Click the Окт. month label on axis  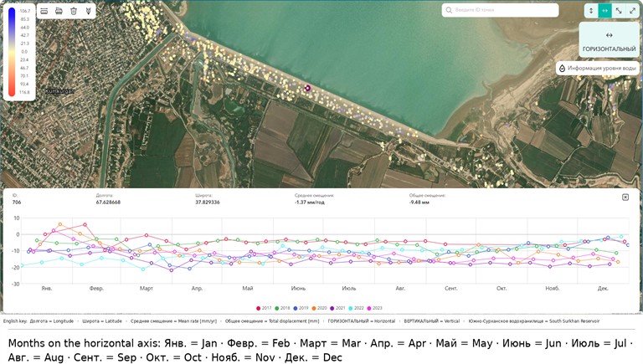502,288
